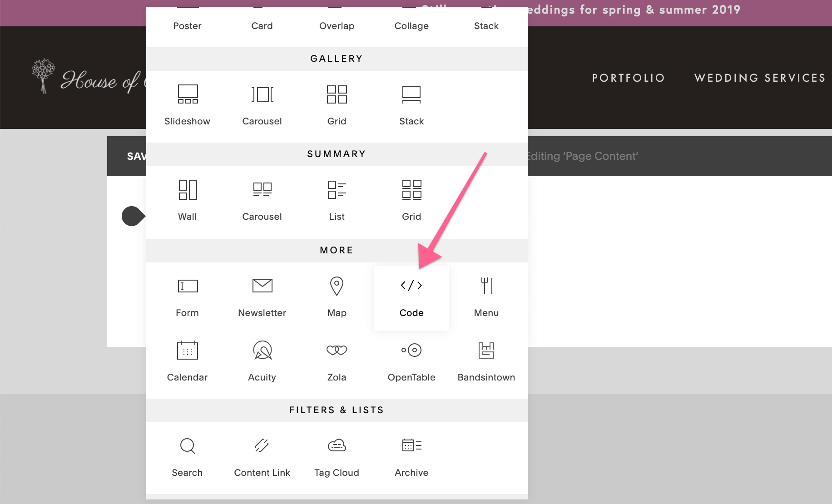
Task: Add an Acuity scheduling block
Action: click(262, 361)
